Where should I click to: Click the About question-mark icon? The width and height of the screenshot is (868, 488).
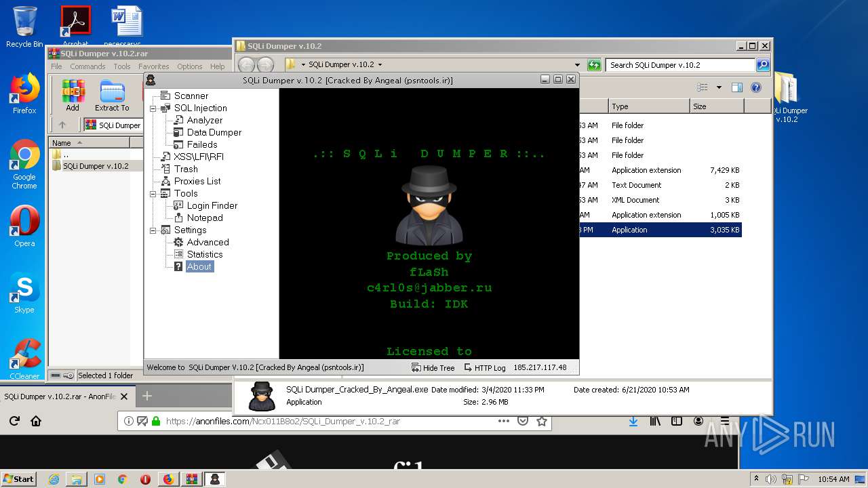[178, 266]
